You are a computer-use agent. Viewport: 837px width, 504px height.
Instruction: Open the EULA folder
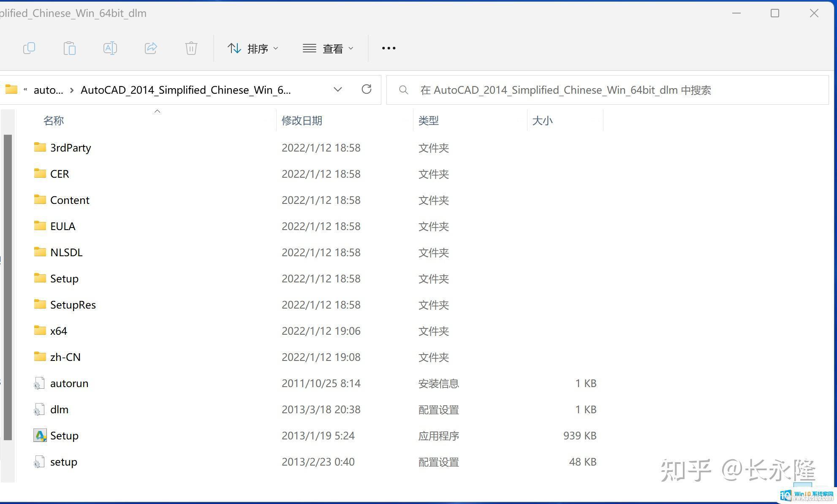(x=62, y=226)
